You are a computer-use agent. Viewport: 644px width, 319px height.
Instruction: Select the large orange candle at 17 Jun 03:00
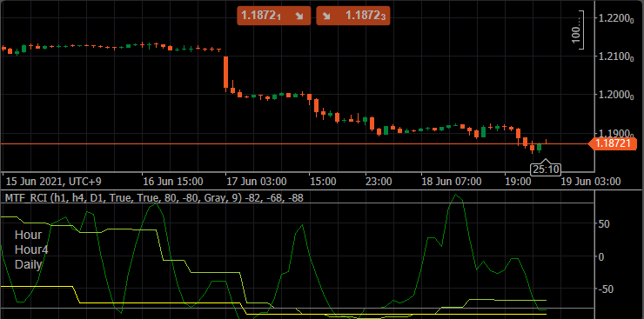click(225, 72)
